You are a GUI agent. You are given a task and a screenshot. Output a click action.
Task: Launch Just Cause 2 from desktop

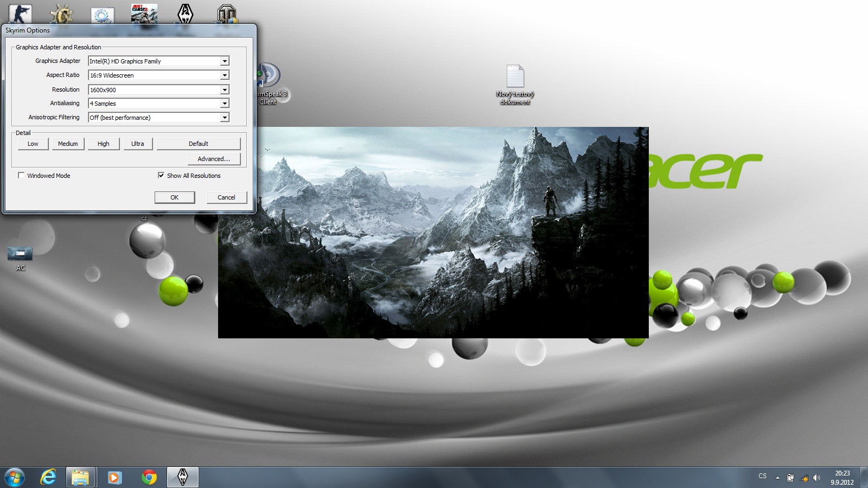tap(144, 14)
